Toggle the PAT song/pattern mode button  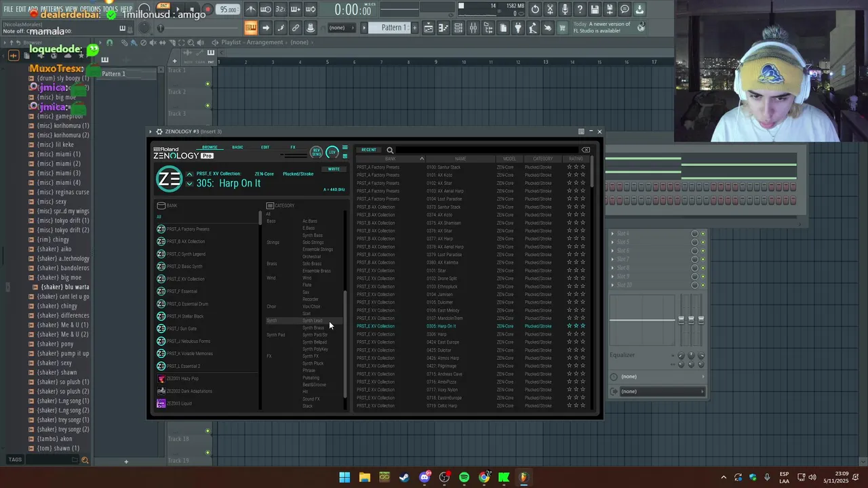tap(163, 7)
